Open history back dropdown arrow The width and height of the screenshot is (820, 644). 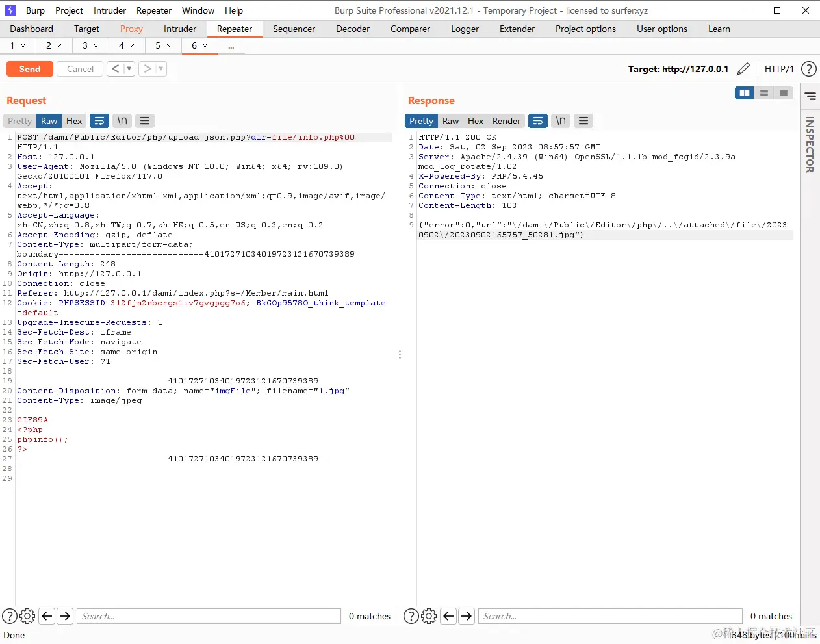coord(129,69)
